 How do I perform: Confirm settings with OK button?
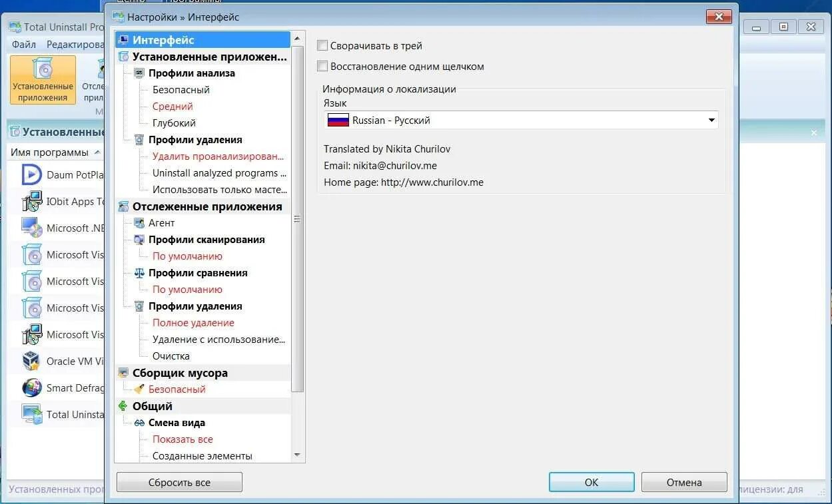click(x=592, y=483)
